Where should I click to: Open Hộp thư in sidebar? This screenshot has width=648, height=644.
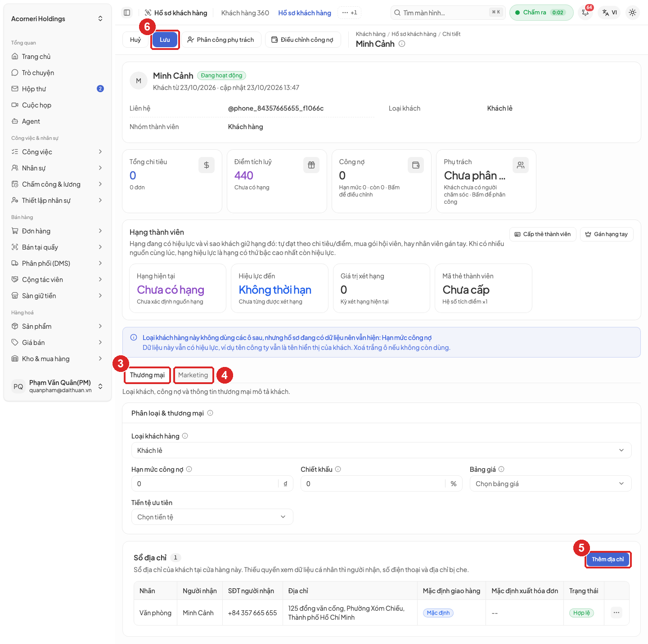58,89
